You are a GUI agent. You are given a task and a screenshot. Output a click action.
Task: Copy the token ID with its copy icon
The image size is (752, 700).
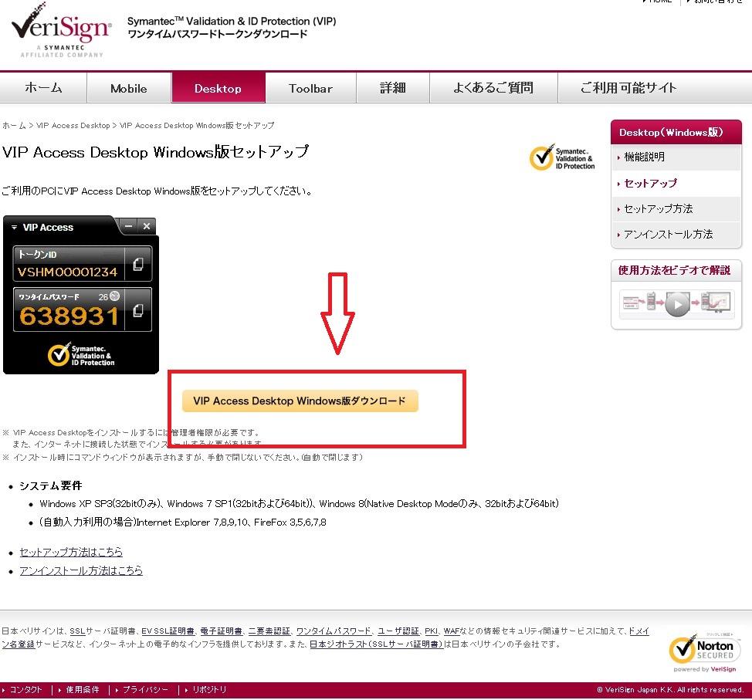[x=138, y=264]
